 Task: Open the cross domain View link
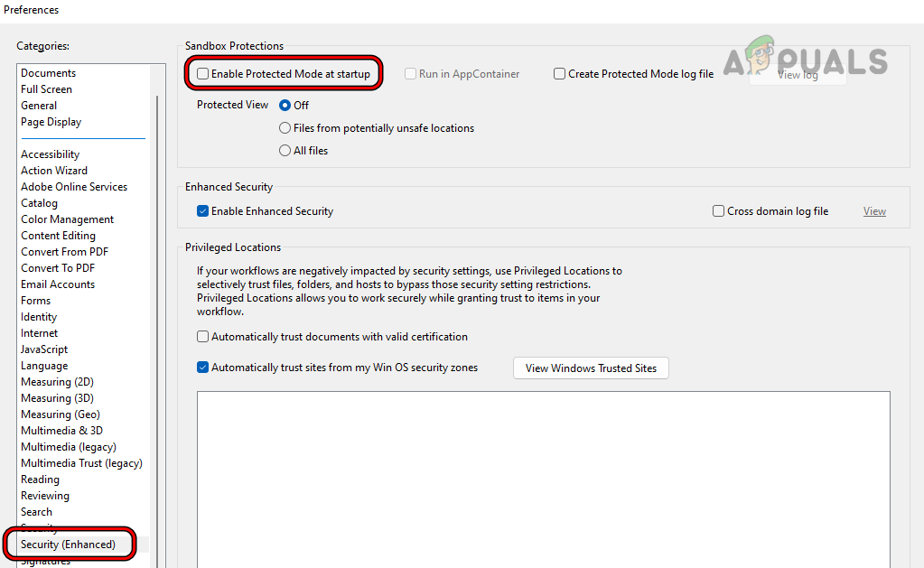(x=873, y=210)
